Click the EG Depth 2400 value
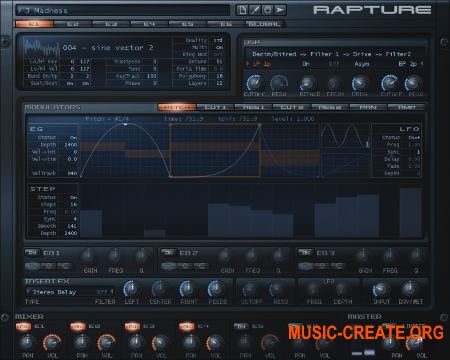This screenshot has width=450, height=360. pos(70,145)
